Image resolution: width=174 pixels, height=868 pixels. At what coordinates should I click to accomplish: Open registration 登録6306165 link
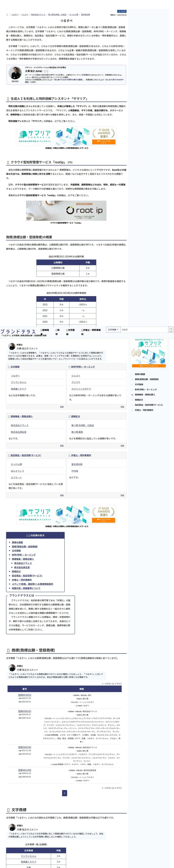[25, 711]
